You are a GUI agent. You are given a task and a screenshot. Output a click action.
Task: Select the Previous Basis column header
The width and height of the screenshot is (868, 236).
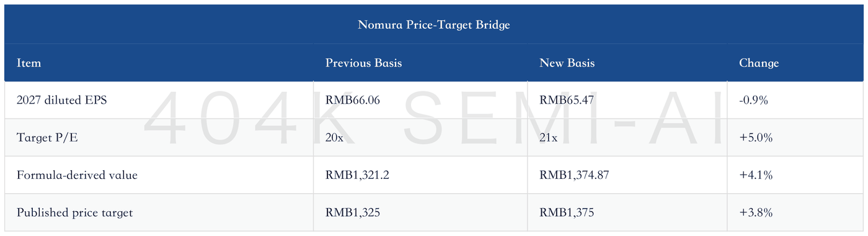pyautogui.click(x=363, y=63)
